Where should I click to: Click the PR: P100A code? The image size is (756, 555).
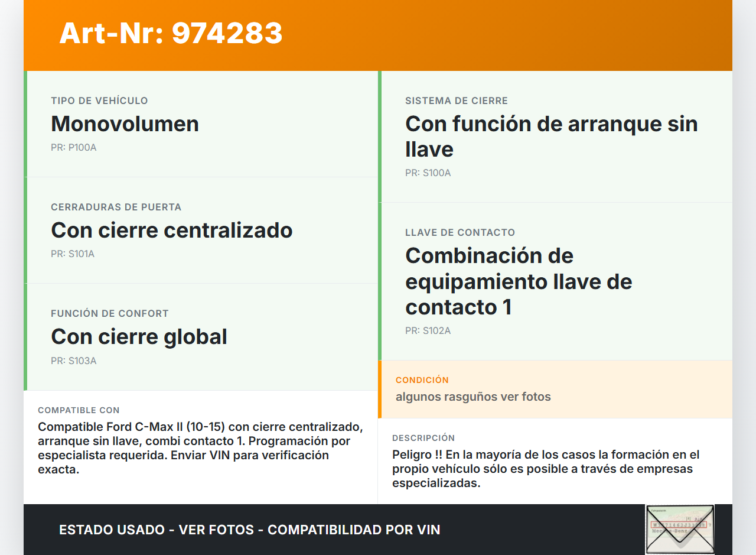pos(73,148)
